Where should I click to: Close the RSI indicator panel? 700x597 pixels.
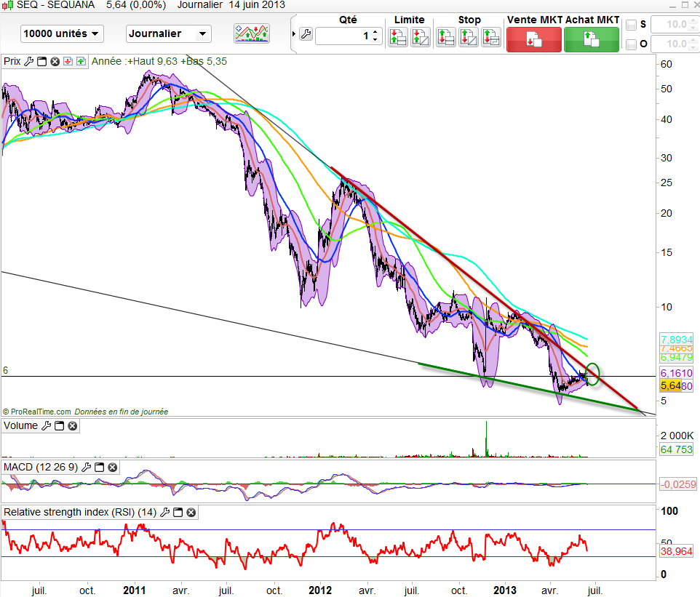pyautogui.click(x=191, y=513)
